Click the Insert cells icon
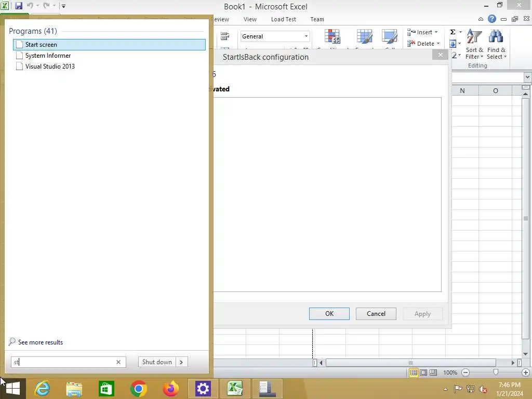The image size is (532, 399). (x=411, y=32)
